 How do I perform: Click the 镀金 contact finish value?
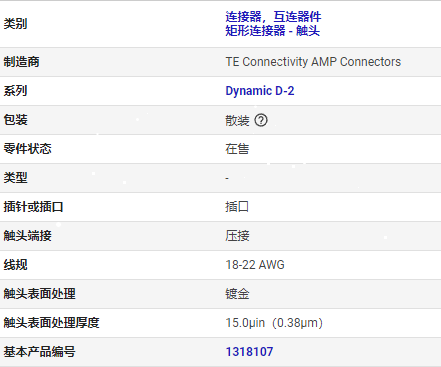click(237, 294)
